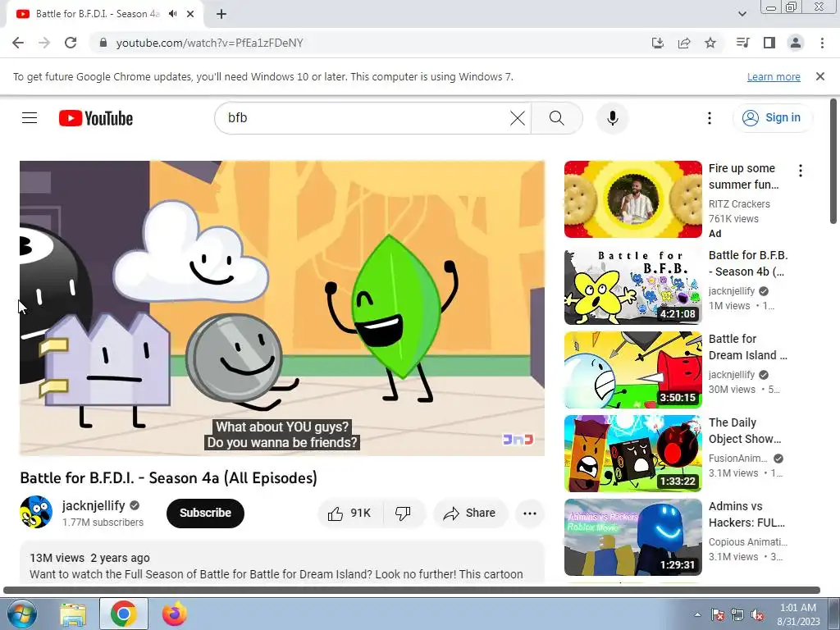Click the page vertical scrollbar
Screen dimensions: 840x630
(833, 161)
